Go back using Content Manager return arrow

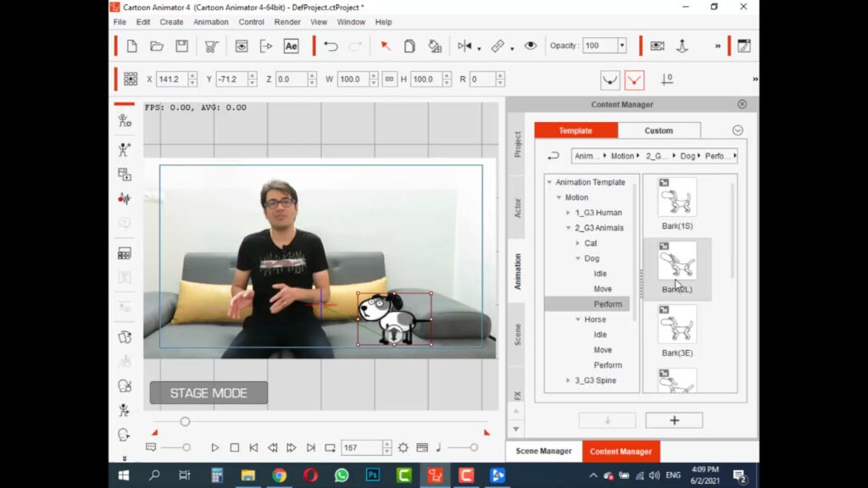pyautogui.click(x=553, y=156)
